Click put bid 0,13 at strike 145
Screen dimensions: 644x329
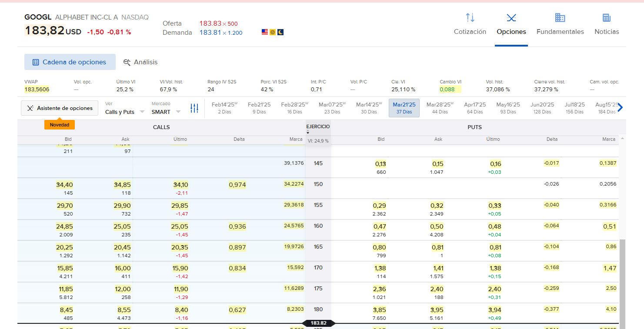pyautogui.click(x=380, y=164)
